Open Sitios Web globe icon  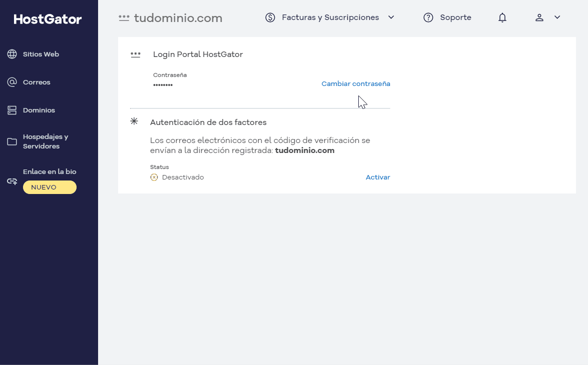12,54
